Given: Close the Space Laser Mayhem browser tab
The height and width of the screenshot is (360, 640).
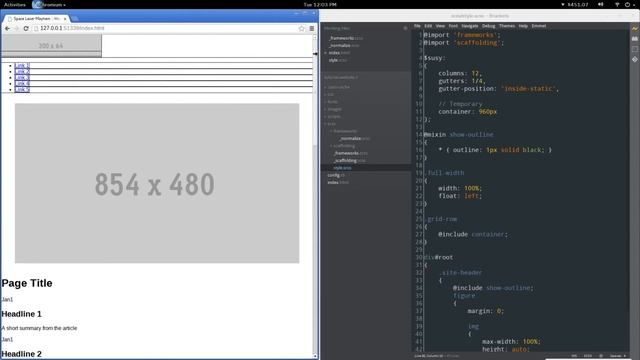Looking at the screenshot, I should point(65,19).
